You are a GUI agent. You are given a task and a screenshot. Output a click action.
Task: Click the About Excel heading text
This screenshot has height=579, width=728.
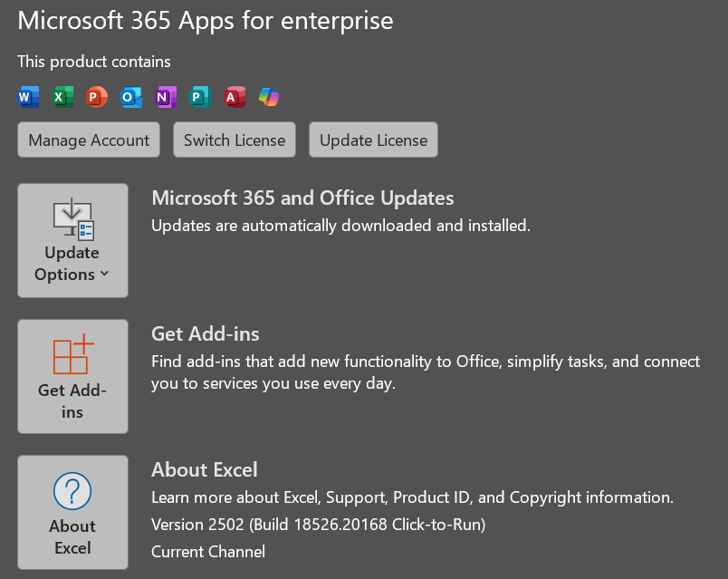[205, 469]
